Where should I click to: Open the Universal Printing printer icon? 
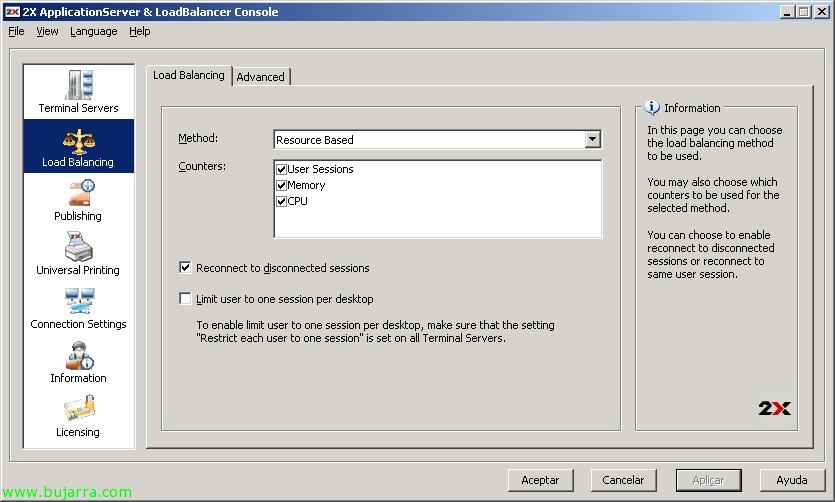click(x=79, y=246)
